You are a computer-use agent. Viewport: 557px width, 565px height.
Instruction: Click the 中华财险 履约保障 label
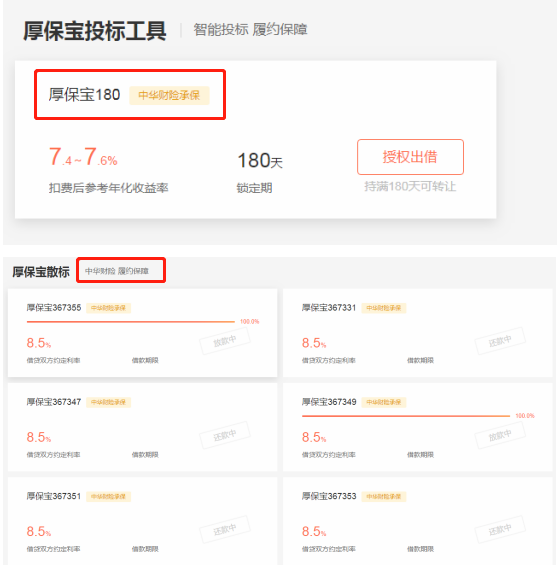point(117,271)
